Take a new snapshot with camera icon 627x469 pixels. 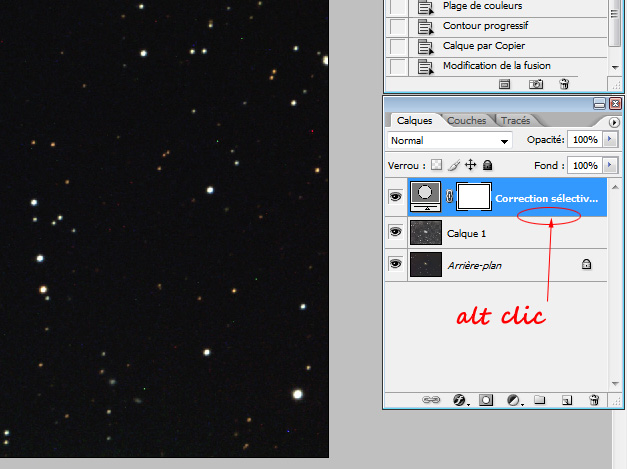536,84
